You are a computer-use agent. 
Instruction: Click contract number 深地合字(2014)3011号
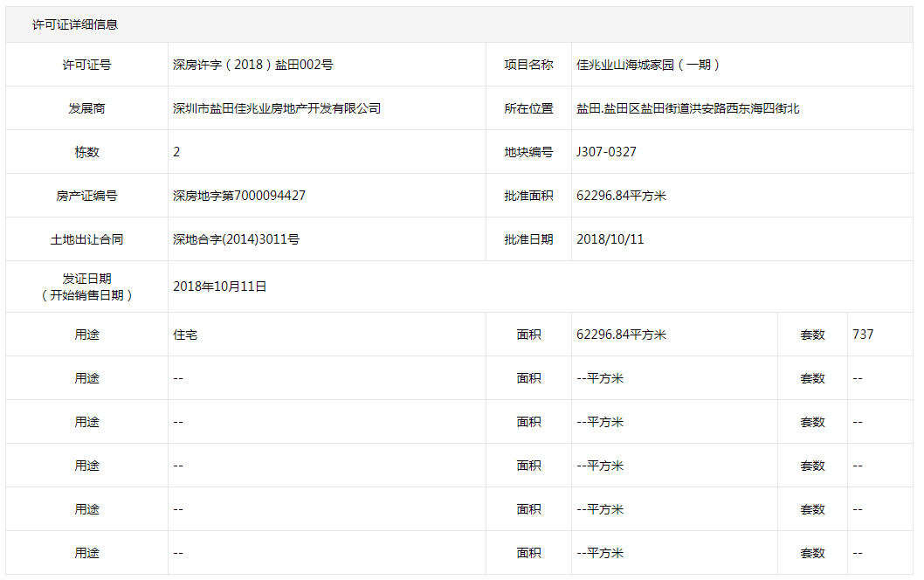tap(237, 239)
